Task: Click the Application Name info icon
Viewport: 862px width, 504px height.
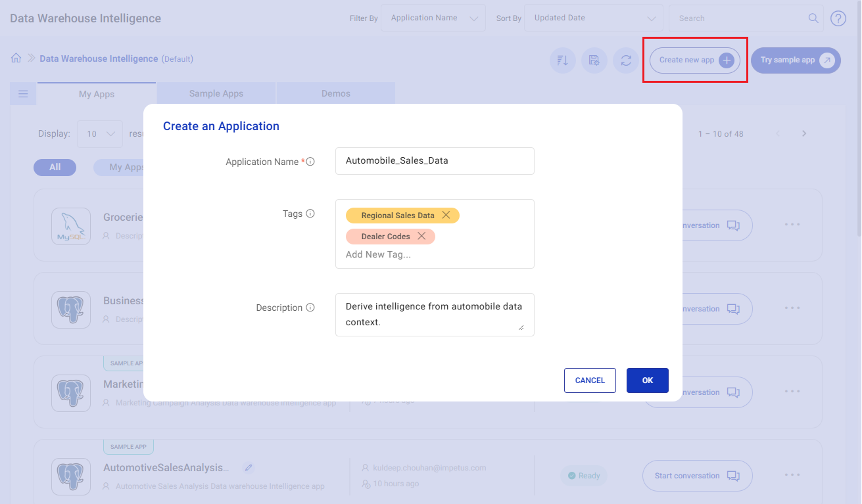Action: [310, 162]
